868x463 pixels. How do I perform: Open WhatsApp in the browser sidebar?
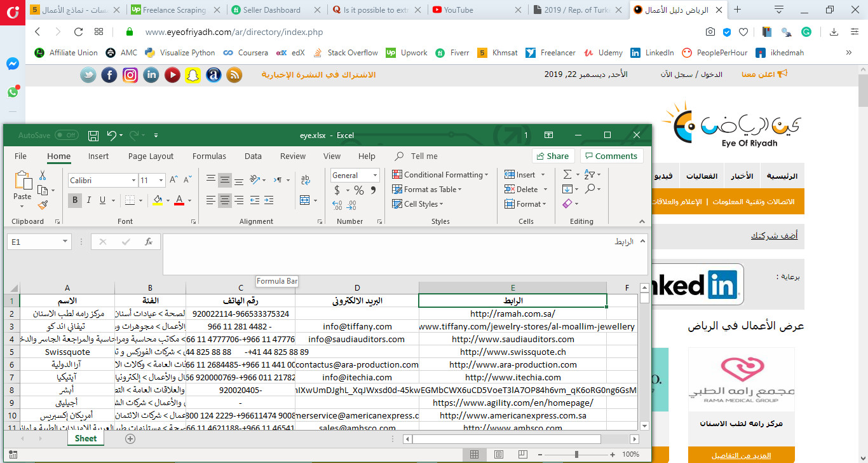(13, 92)
